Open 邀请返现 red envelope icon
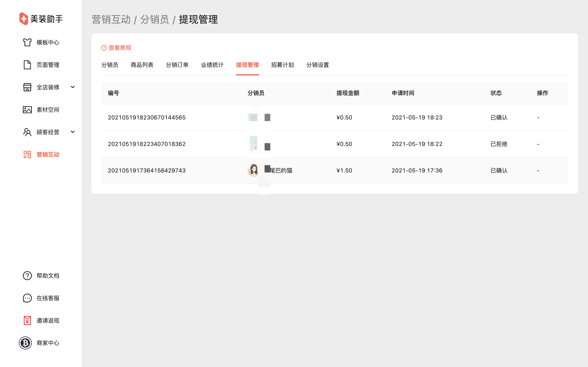The image size is (588, 367). (27, 321)
